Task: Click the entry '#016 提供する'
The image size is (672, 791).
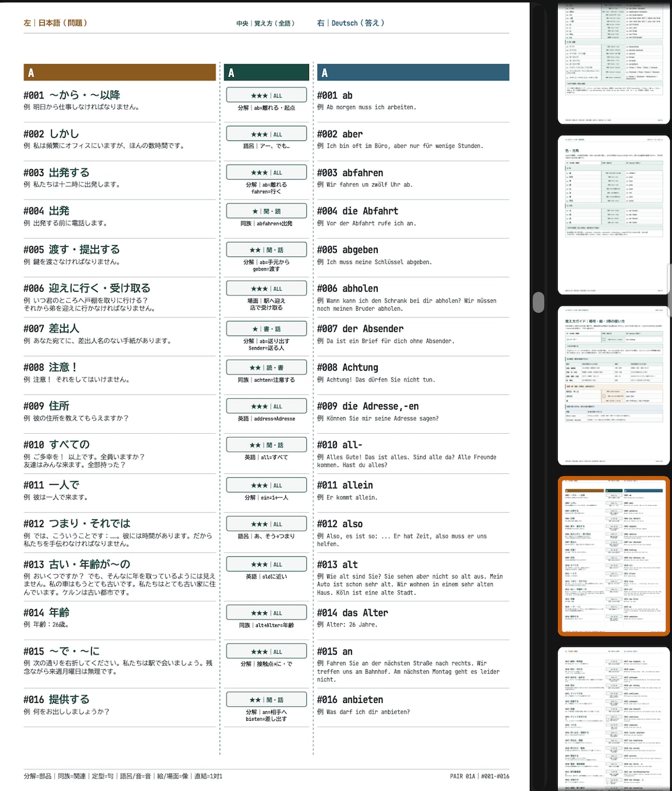Action: (56, 700)
